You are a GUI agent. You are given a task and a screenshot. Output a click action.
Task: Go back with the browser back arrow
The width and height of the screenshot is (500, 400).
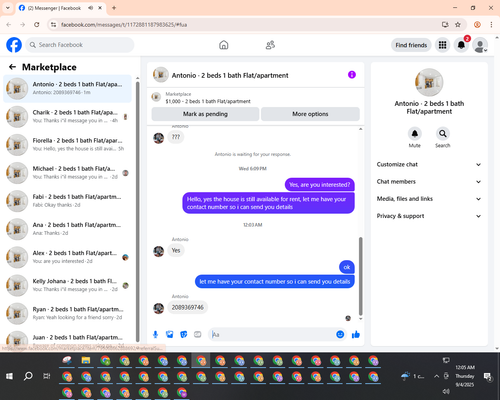coord(9,25)
